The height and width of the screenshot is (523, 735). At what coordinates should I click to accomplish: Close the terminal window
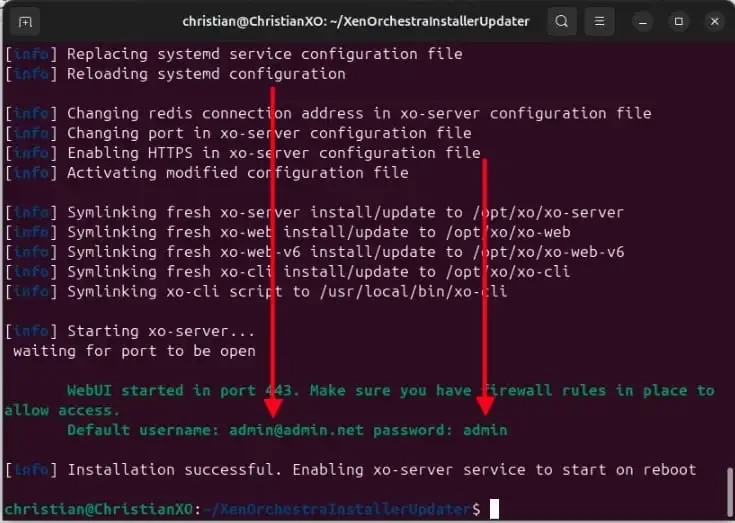coord(714,22)
